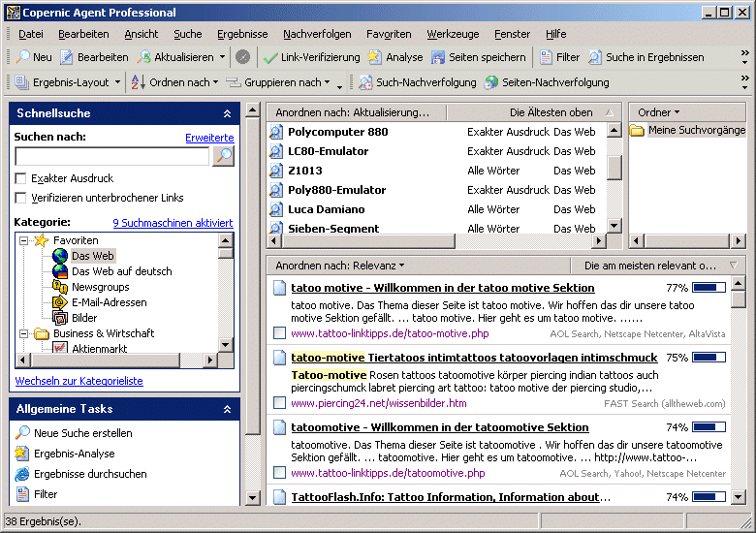756x533 pixels.
Task: Select the Z1013 search entry
Action: click(304, 171)
